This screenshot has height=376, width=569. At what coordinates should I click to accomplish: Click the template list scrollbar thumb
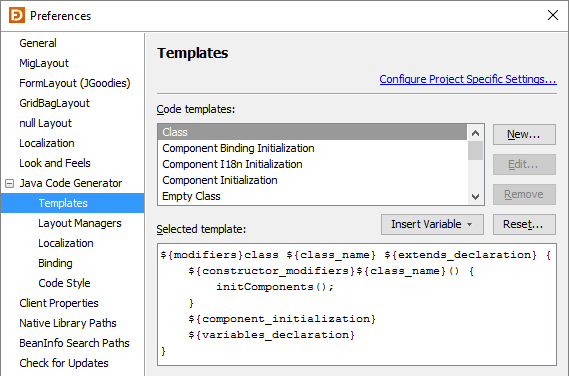point(475,151)
